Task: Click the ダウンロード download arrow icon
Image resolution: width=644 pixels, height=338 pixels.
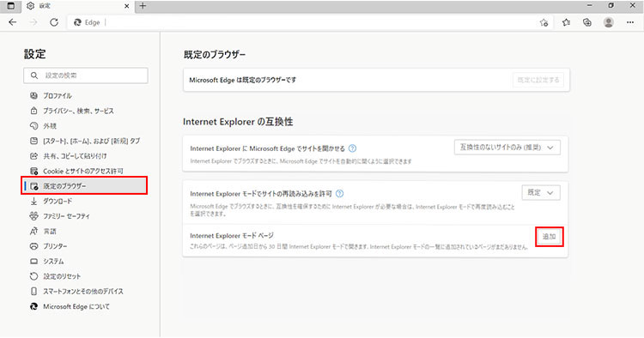Action: coord(34,201)
